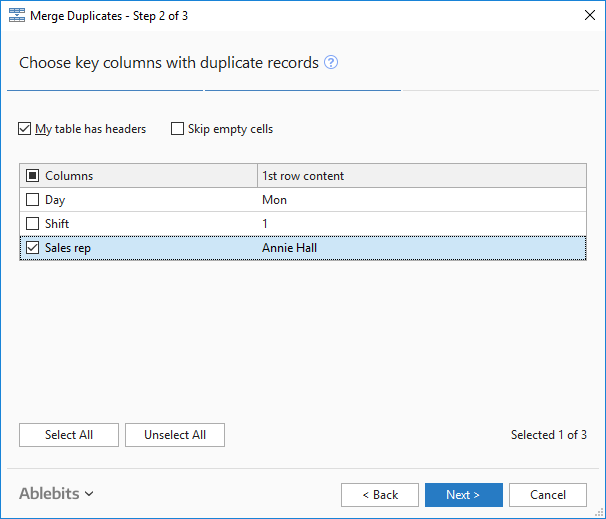Select the cell with value 1
The width and height of the screenshot is (606, 519).
pos(265,223)
